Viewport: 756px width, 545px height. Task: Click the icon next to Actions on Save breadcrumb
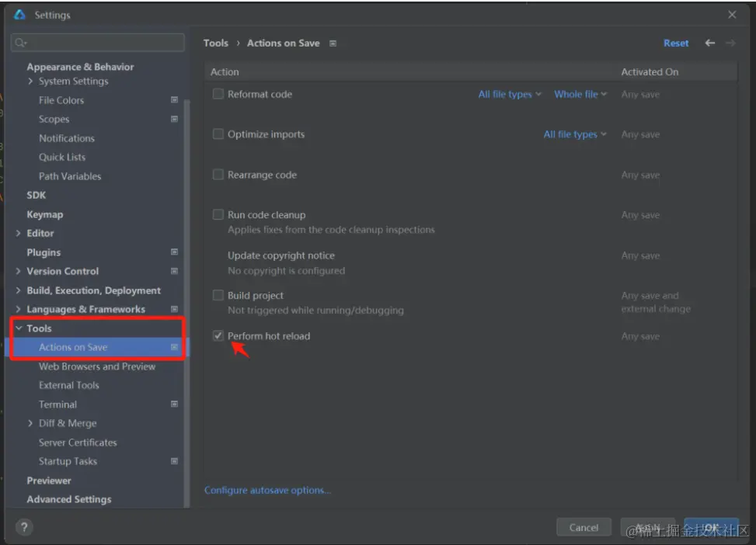point(333,43)
